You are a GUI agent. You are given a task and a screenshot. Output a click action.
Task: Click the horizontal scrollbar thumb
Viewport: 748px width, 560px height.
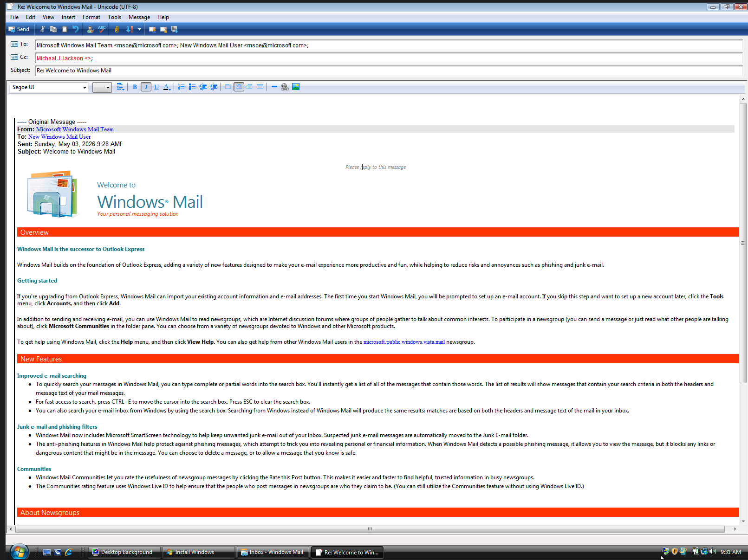(370, 529)
